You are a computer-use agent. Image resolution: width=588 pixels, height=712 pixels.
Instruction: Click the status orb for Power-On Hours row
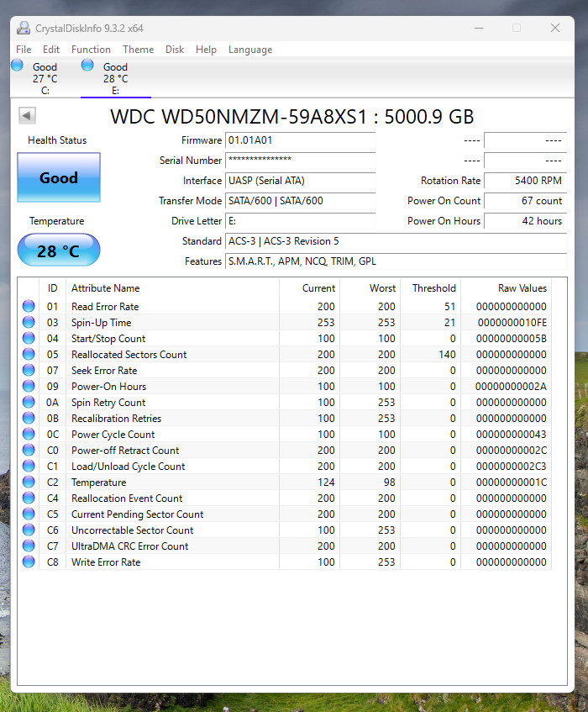pos(29,386)
